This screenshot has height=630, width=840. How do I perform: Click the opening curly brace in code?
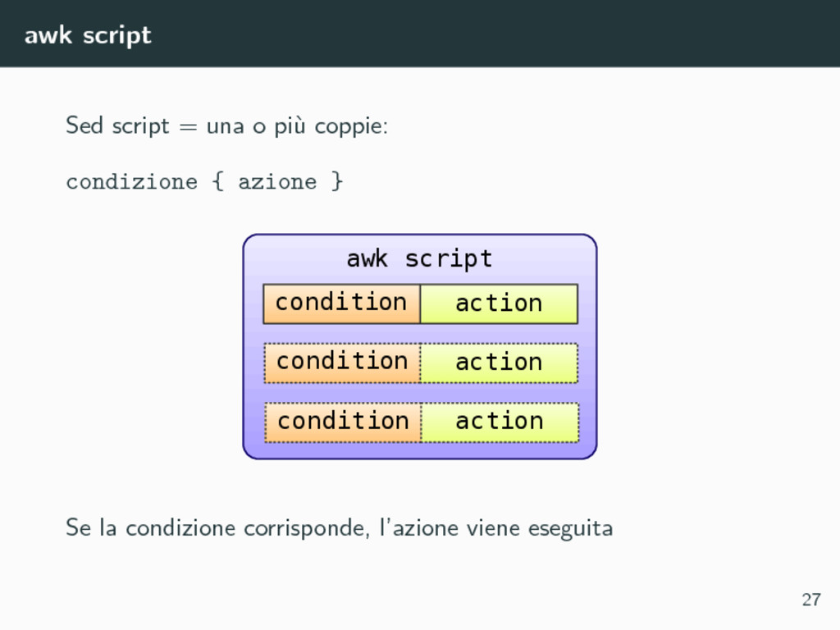coord(218,181)
